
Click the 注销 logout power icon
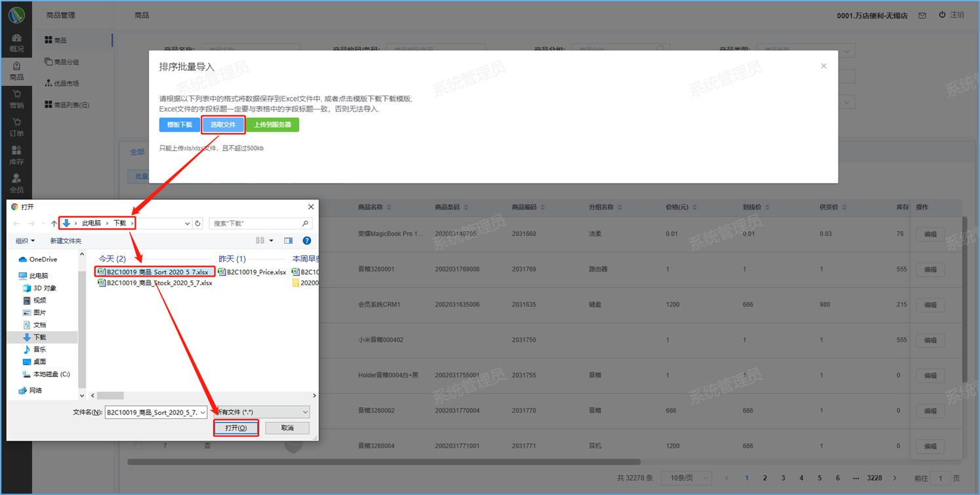pos(942,14)
